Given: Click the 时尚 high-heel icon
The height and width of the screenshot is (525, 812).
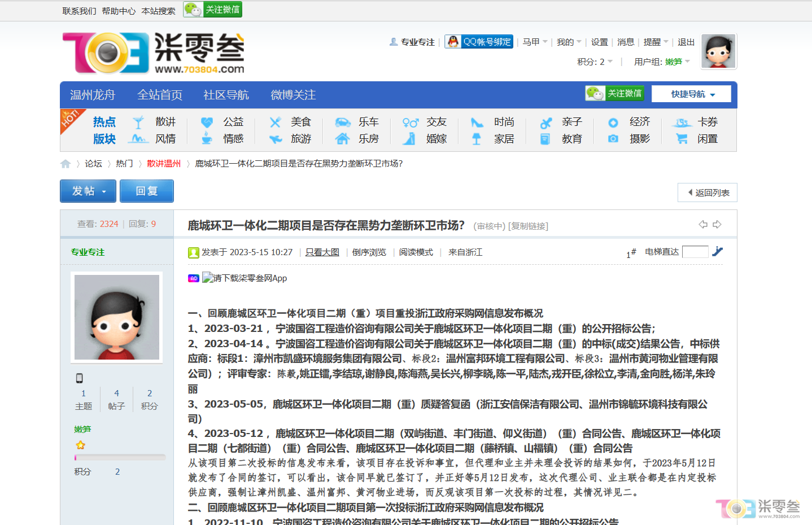Looking at the screenshot, I should [x=477, y=123].
